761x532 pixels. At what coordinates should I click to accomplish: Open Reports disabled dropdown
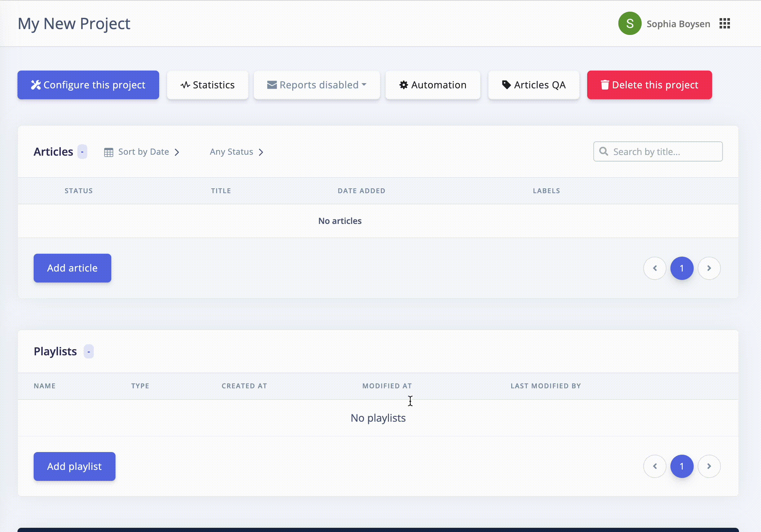tap(316, 85)
